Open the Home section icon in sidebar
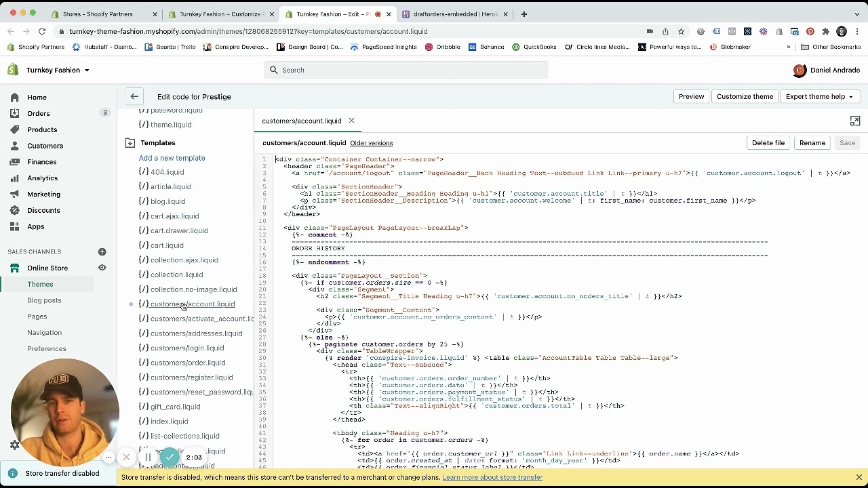 [x=15, y=97]
